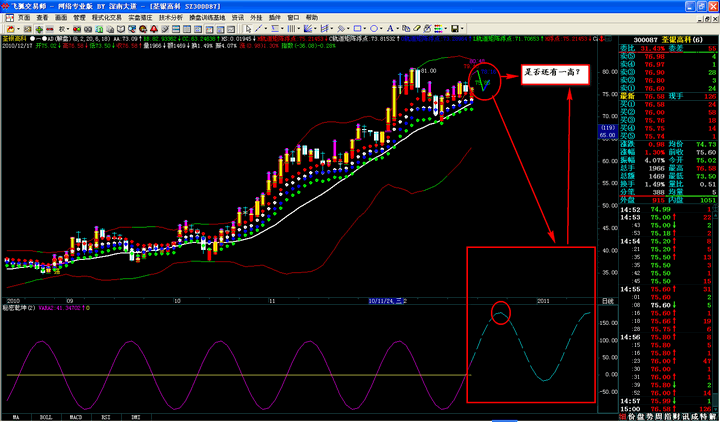Image resolution: width=720 pixels, height=422 pixels.
Task: Select the eraser tool in toolbar
Action: [417, 29]
